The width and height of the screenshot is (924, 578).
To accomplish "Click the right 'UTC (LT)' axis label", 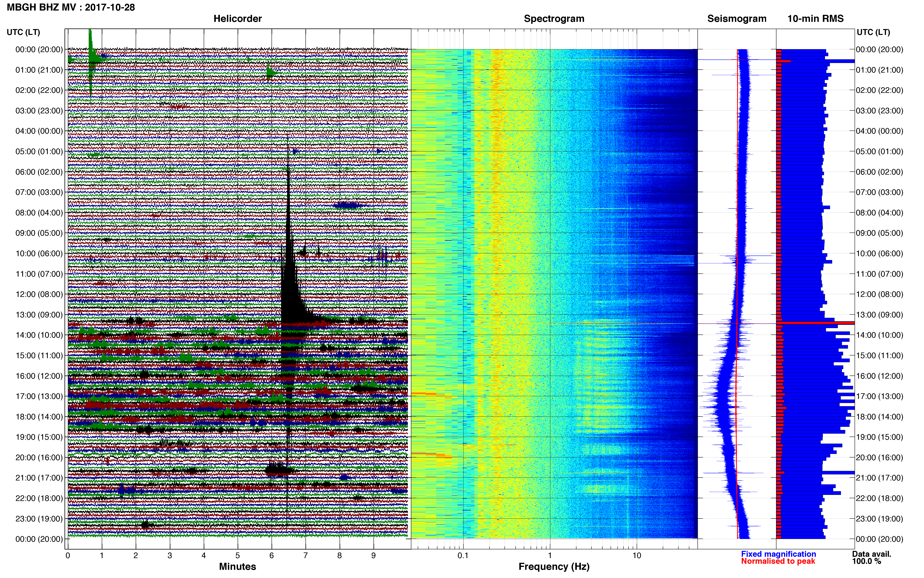I will pyautogui.click(x=873, y=32).
